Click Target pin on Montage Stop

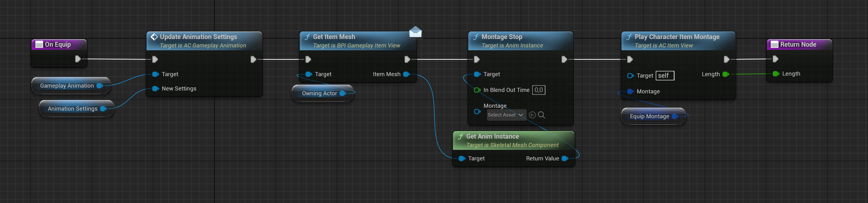477,74
